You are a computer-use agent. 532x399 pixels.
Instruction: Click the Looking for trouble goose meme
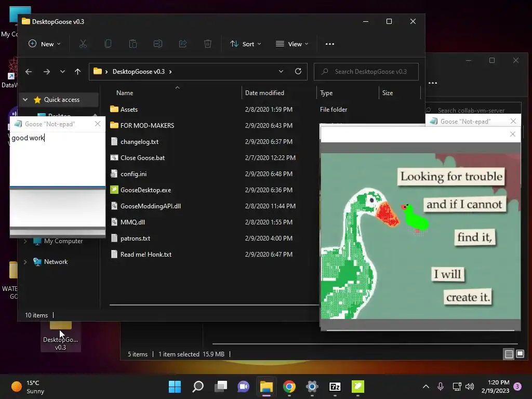(421, 236)
